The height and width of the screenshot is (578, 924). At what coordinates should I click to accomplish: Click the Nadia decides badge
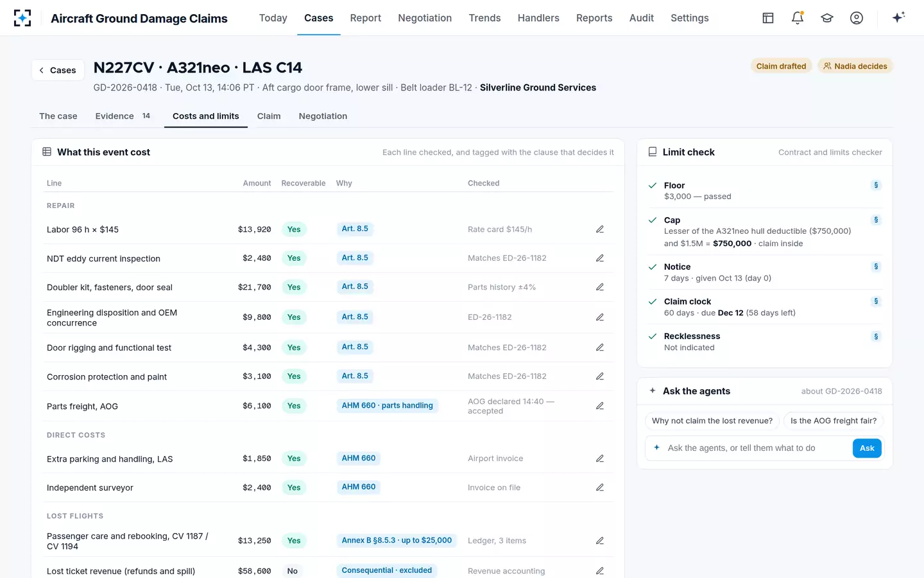(x=855, y=66)
